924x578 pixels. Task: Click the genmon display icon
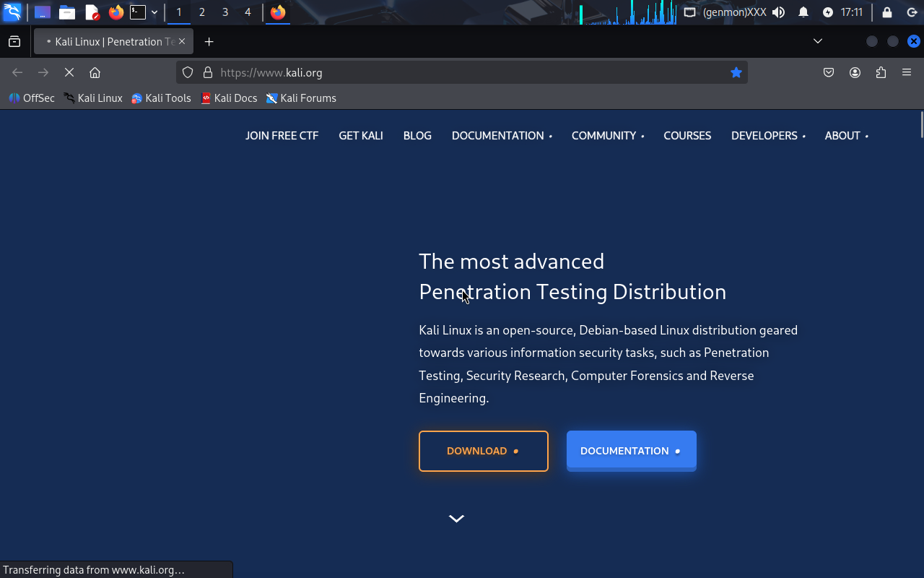pos(690,12)
